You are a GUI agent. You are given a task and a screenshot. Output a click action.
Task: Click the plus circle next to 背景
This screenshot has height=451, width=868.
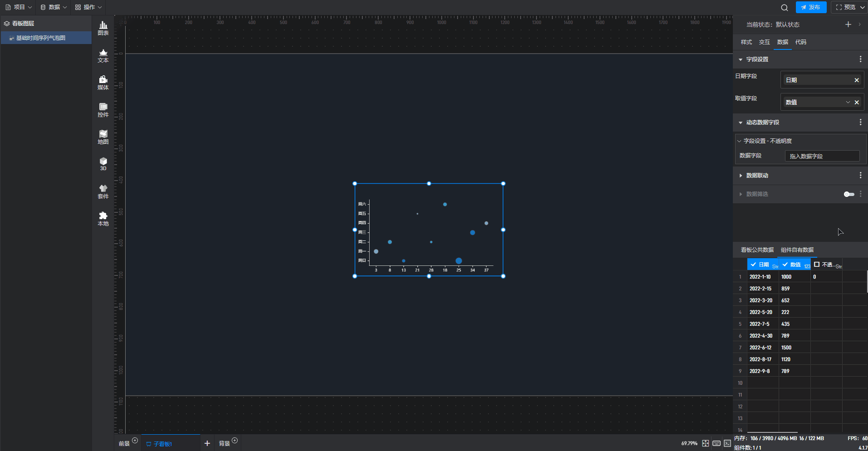tap(234, 440)
